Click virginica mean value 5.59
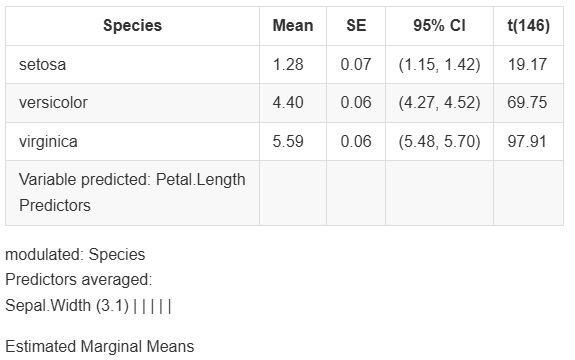The image size is (575, 360). tap(288, 142)
